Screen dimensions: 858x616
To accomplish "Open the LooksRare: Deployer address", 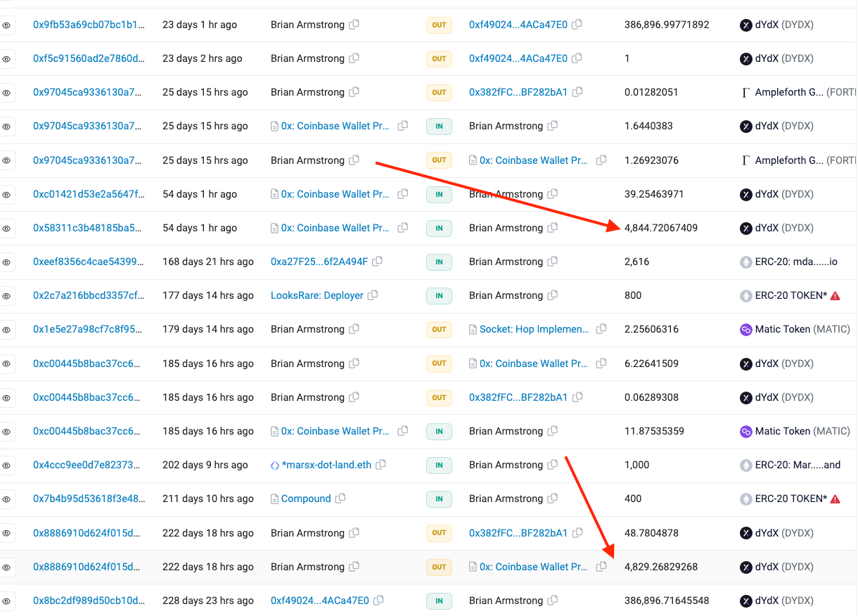I will click(317, 295).
